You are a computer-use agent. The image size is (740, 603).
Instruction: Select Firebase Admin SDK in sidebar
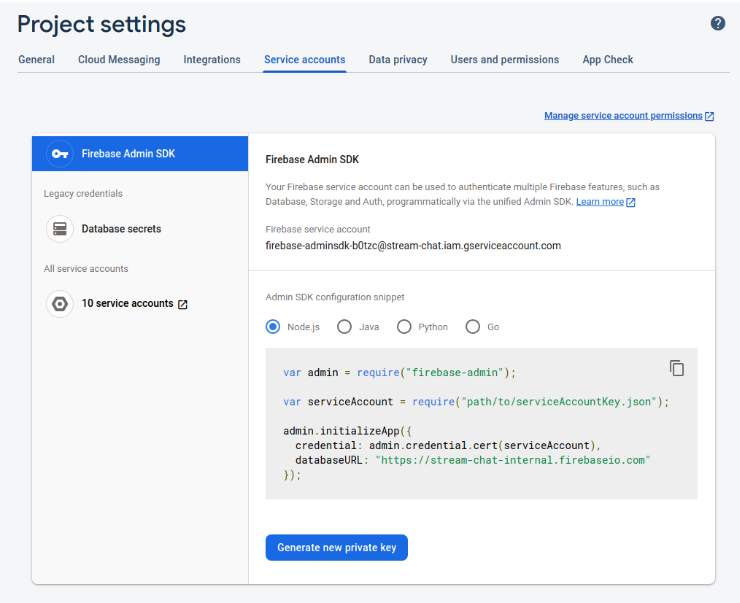(x=140, y=154)
